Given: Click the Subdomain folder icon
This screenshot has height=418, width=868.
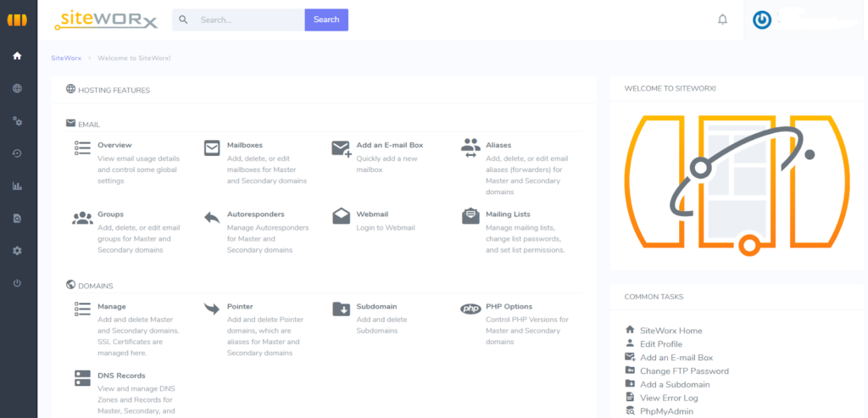Looking at the screenshot, I should pos(341,309).
